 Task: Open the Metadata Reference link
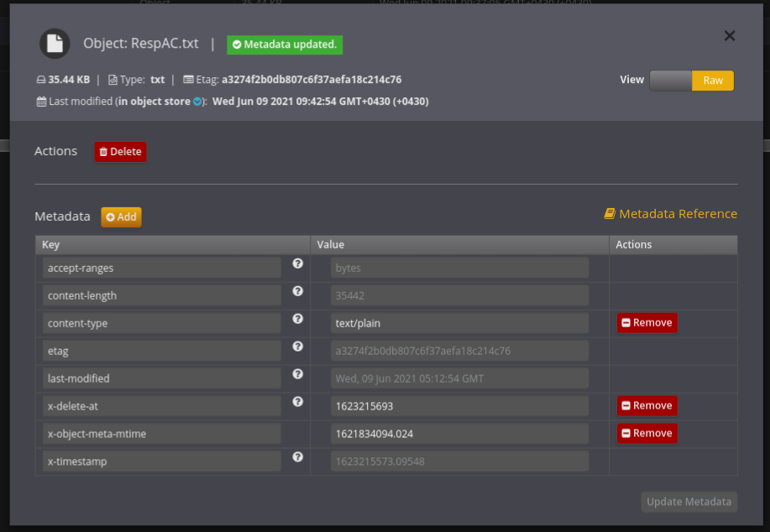coord(670,214)
